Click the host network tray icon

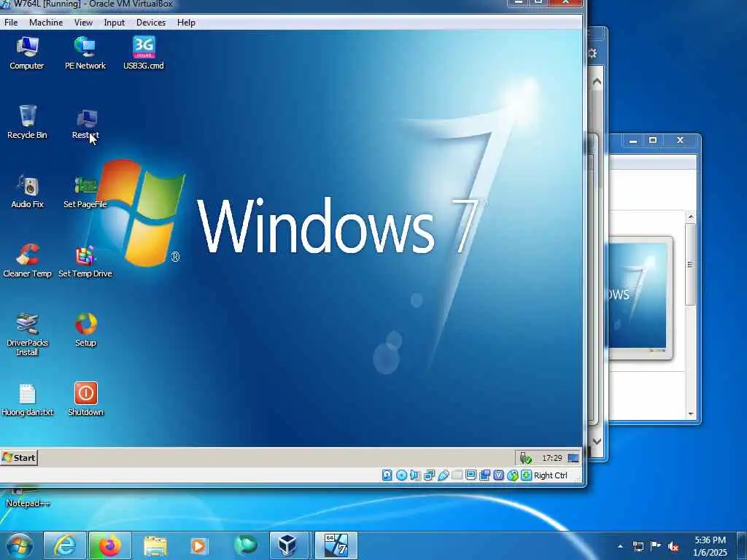pos(638,546)
